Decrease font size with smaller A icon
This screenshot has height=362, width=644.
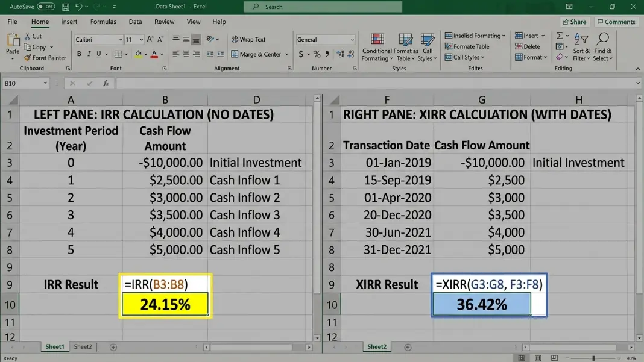[x=160, y=39]
